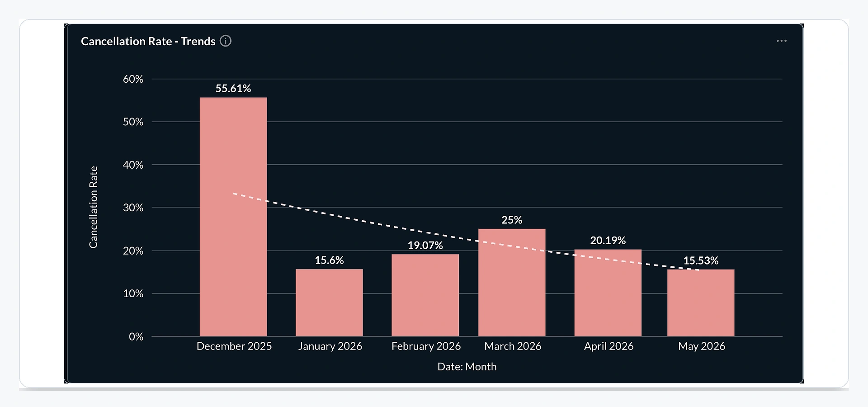Click the 19.07% data label
This screenshot has height=407, width=868.
(x=425, y=246)
